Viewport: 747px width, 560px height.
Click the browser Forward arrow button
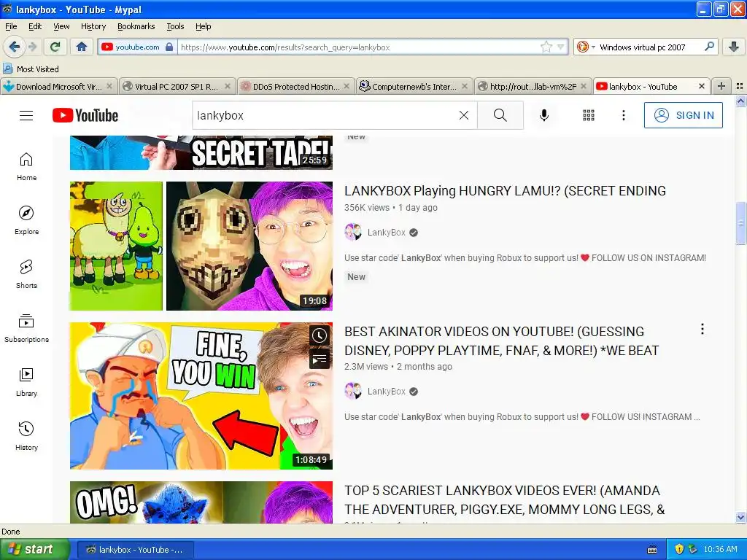pos(32,47)
